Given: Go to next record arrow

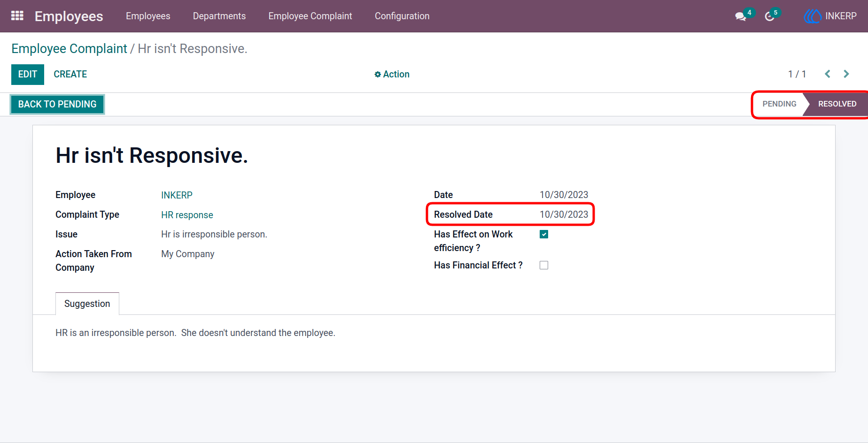Looking at the screenshot, I should coord(846,74).
